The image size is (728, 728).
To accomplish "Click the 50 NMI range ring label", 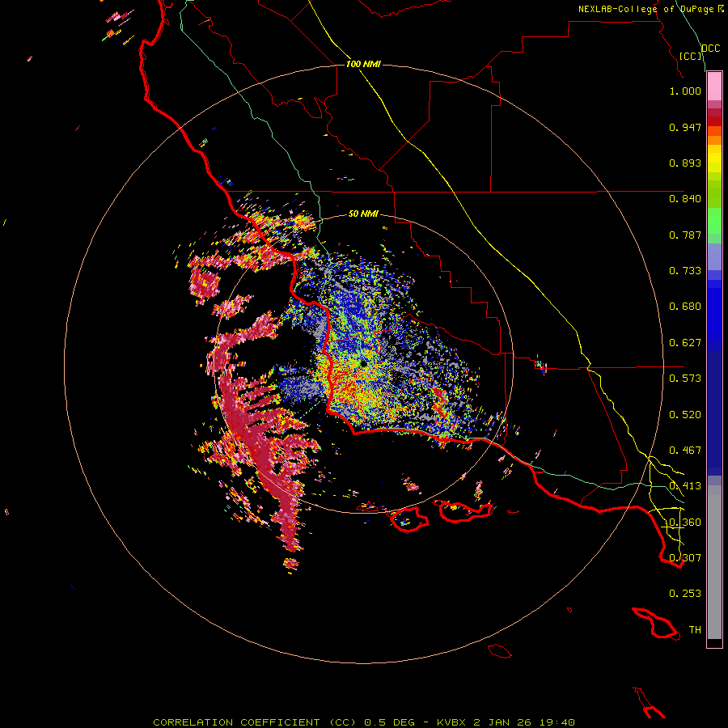I will pos(363,214).
